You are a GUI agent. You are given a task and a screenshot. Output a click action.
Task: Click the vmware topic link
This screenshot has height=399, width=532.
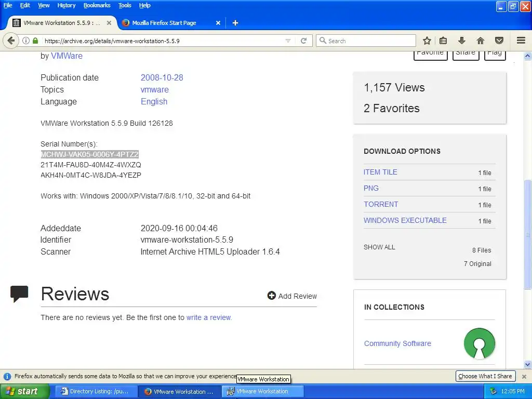point(154,89)
